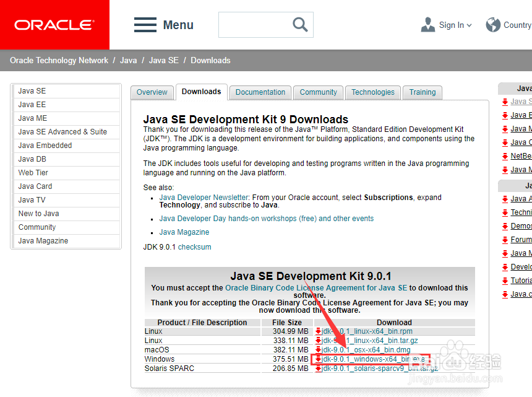Click the Sign In text
Screen dimensions: 532x397
click(x=451, y=25)
